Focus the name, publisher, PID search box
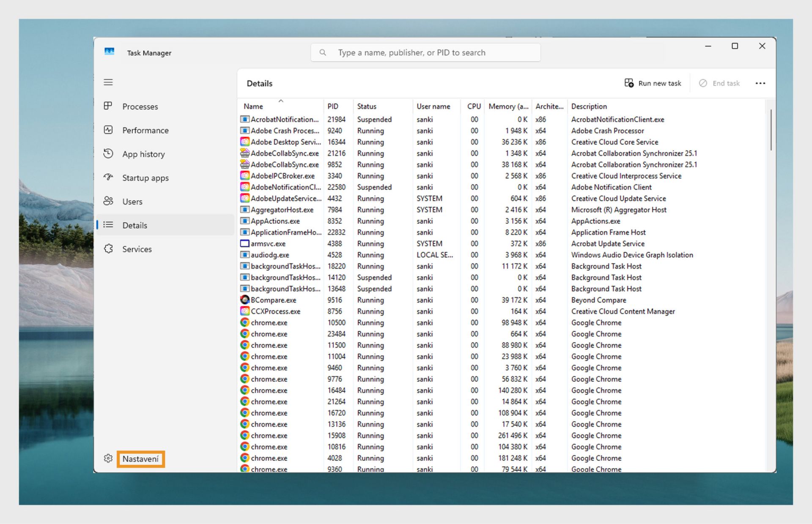The height and width of the screenshot is (524, 812). click(425, 52)
